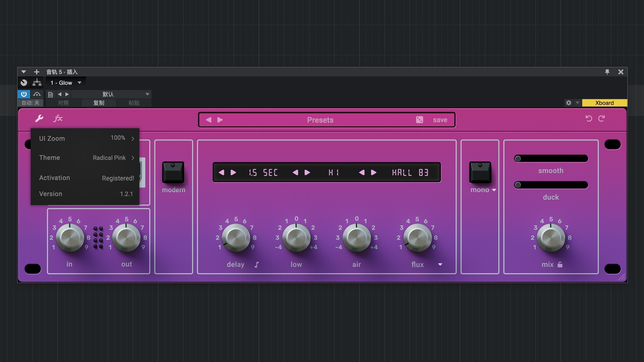644x362 pixels.
Task: Open the fx panel icon
Action: pyautogui.click(x=58, y=118)
